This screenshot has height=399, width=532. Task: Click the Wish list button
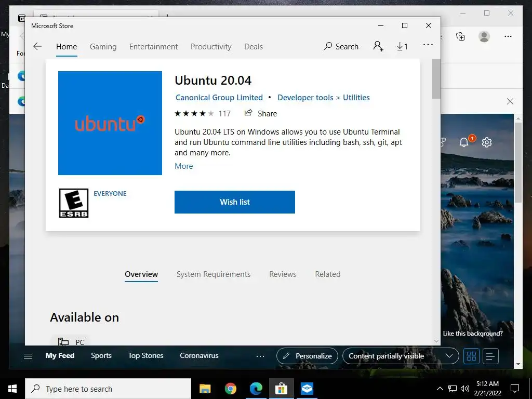tap(235, 202)
